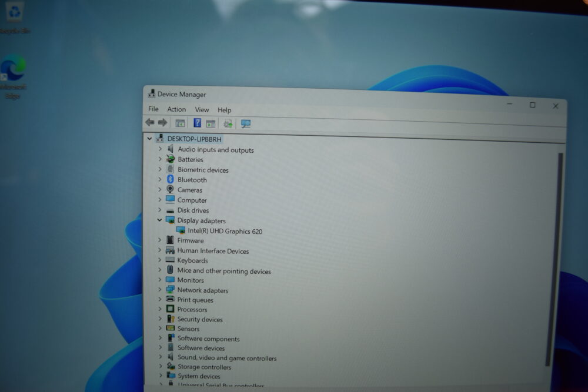Viewport: 588px width, 392px height.
Task: Click the Batteries category icon
Action: [171, 159]
